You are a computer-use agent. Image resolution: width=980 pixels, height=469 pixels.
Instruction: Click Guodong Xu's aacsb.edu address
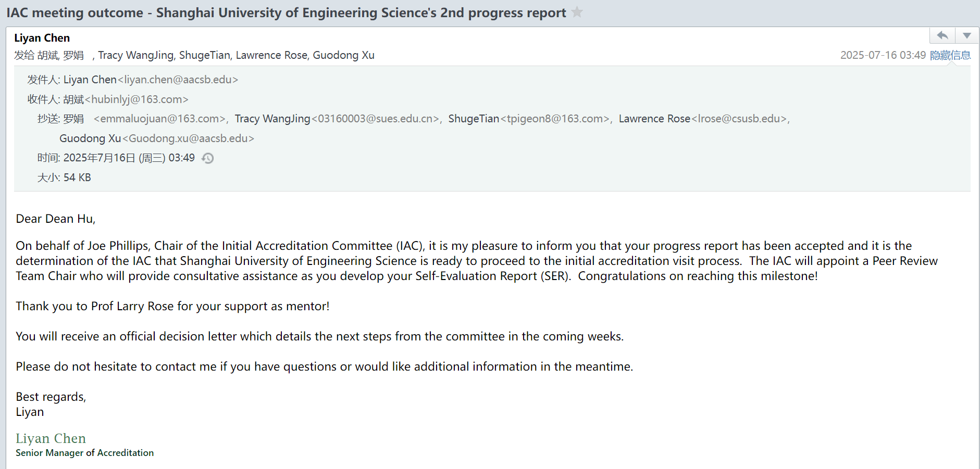[x=188, y=138]
